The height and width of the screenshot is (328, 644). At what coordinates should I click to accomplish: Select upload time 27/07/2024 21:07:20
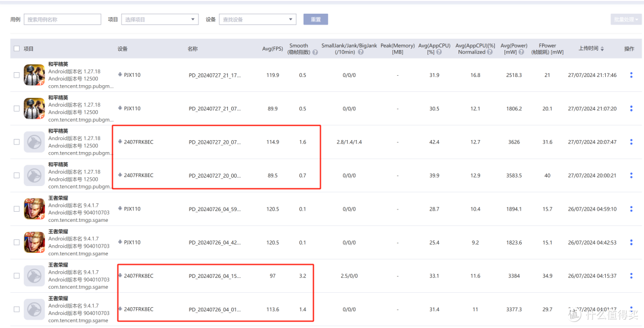(x=592, y=109)
